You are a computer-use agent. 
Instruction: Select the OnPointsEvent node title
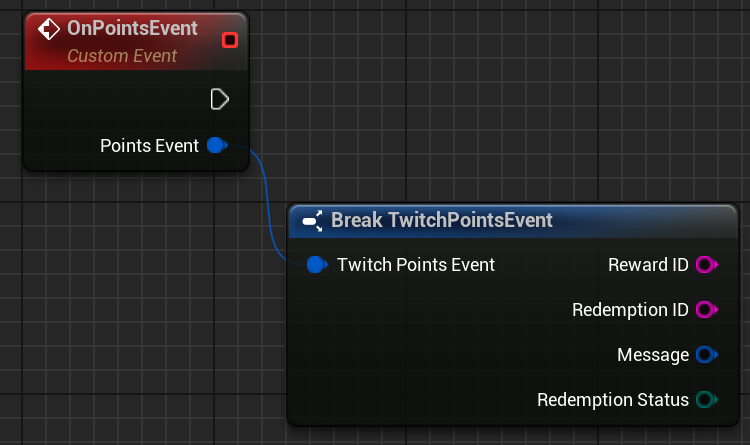click(132, 29)
